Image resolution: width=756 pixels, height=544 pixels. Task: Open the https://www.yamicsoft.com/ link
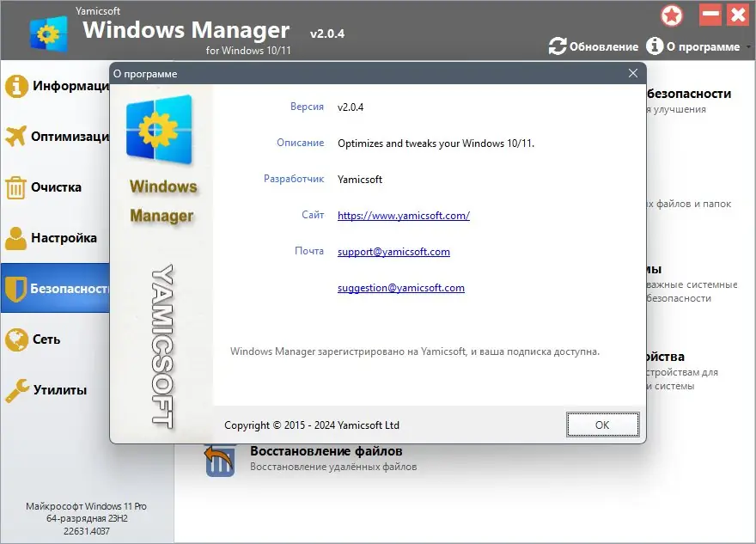pos(404,216)
